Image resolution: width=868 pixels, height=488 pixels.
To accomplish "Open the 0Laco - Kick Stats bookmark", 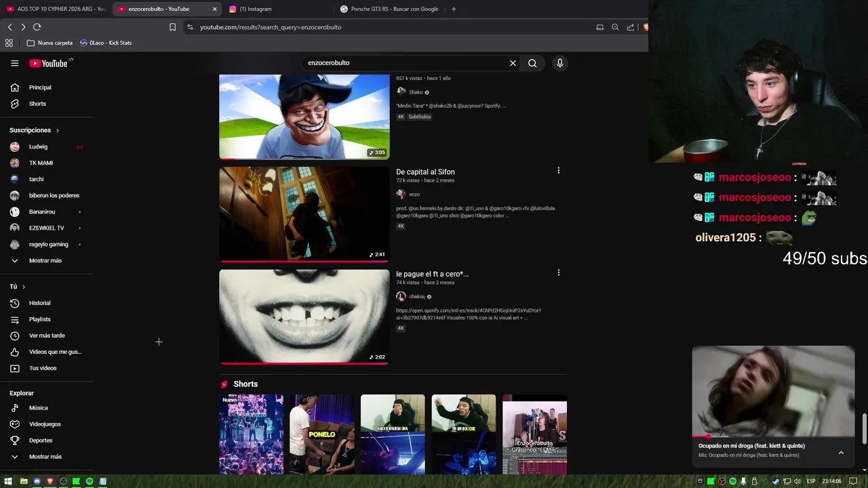I will pos(106,43).
